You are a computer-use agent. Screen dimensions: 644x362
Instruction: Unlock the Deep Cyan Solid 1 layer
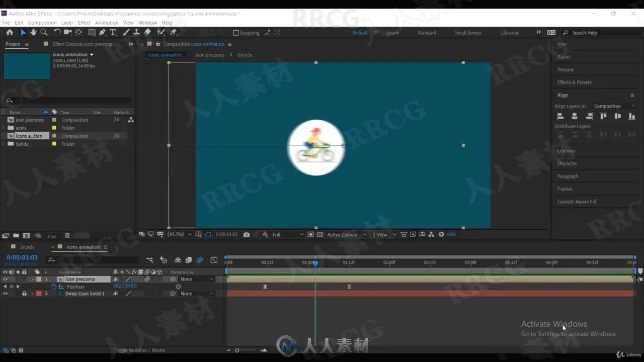(x=24, y=294)
